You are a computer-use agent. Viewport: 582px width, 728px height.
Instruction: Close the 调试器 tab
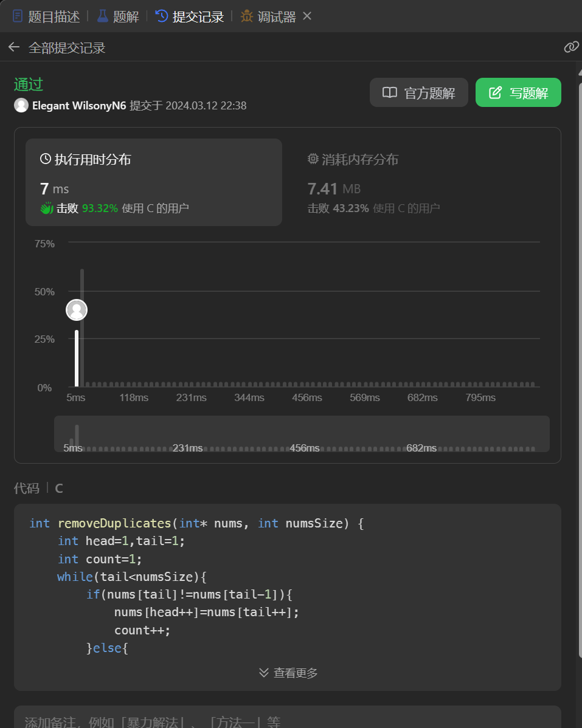[307, 16]
